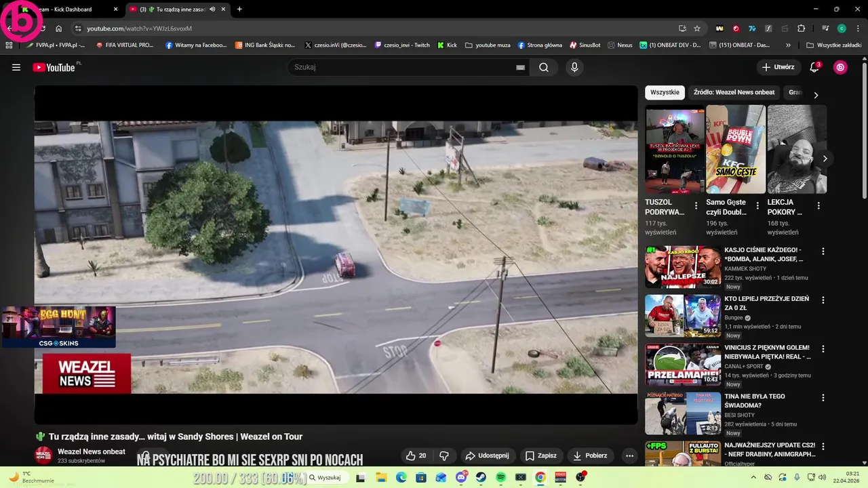Open Steam from the taskbar

click(x=481, y=477)
